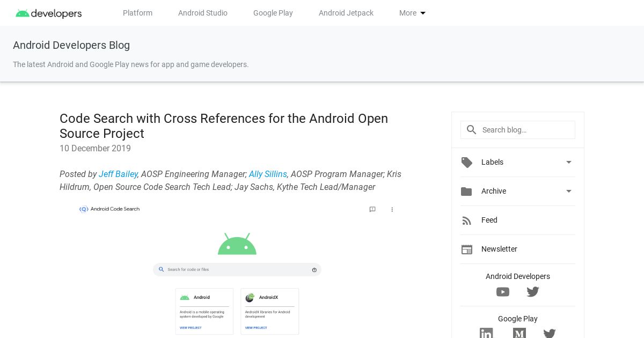The image size is (644, 338).
Task: Open the Android Developers Blog heading link
Action: point(71,45)
